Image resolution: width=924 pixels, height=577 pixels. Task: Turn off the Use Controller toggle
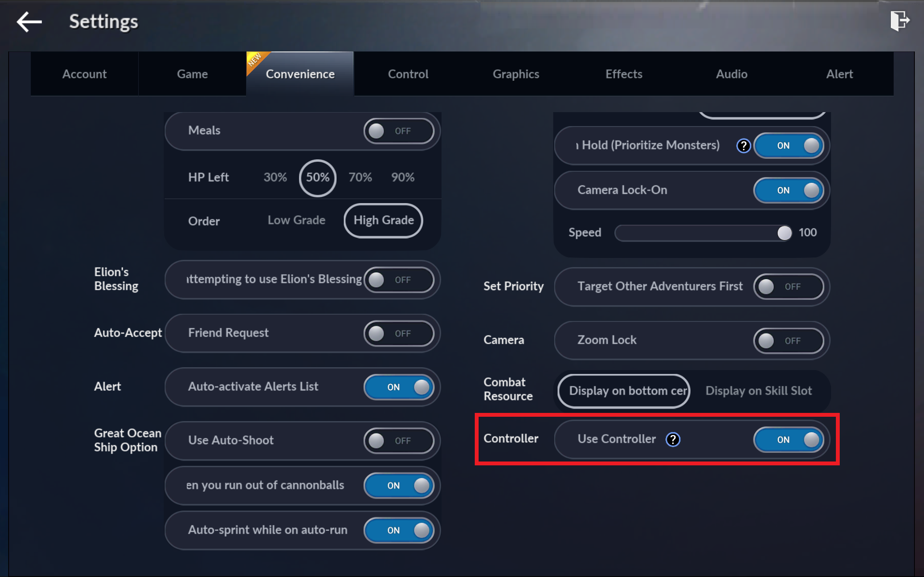click(x=788, y=439)
